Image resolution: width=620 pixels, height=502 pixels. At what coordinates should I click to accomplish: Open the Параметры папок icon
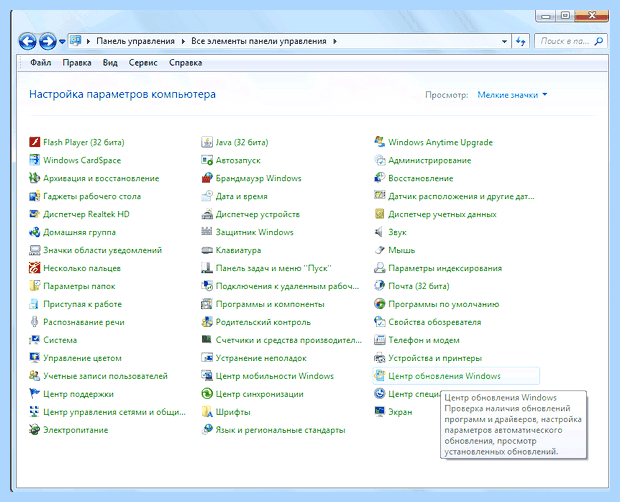point(34,286)
